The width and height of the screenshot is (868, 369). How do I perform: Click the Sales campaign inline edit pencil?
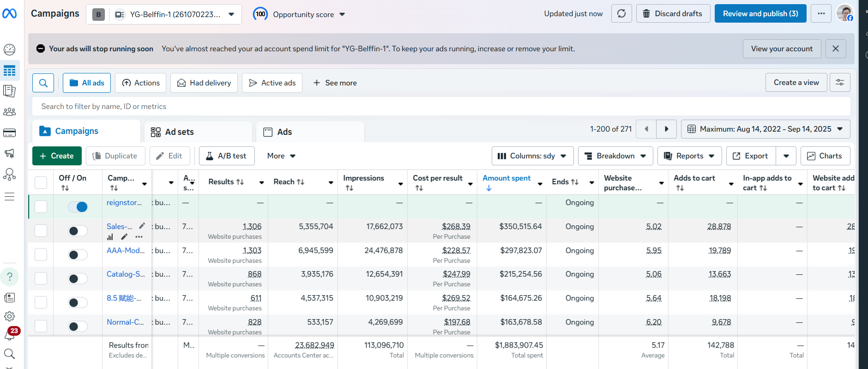pos(142,226)
